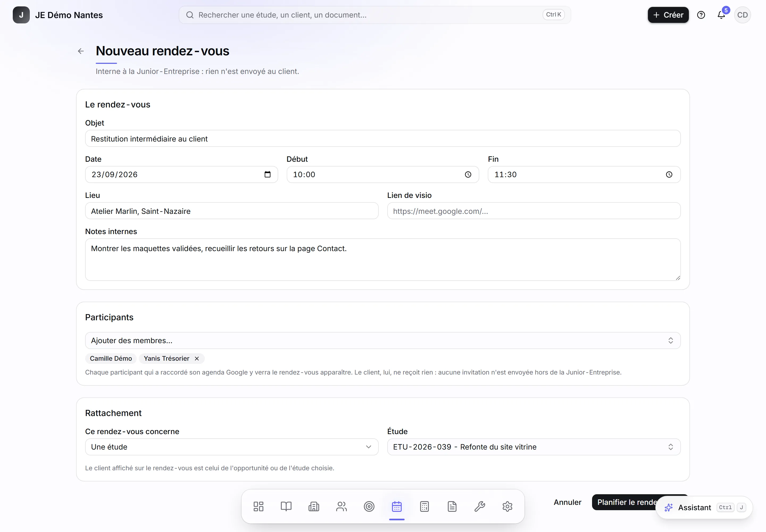This screenshot has width=766, height=532.
Task: Open the document icon in dock
Action: pyautogui.click(x=452, y=507)
